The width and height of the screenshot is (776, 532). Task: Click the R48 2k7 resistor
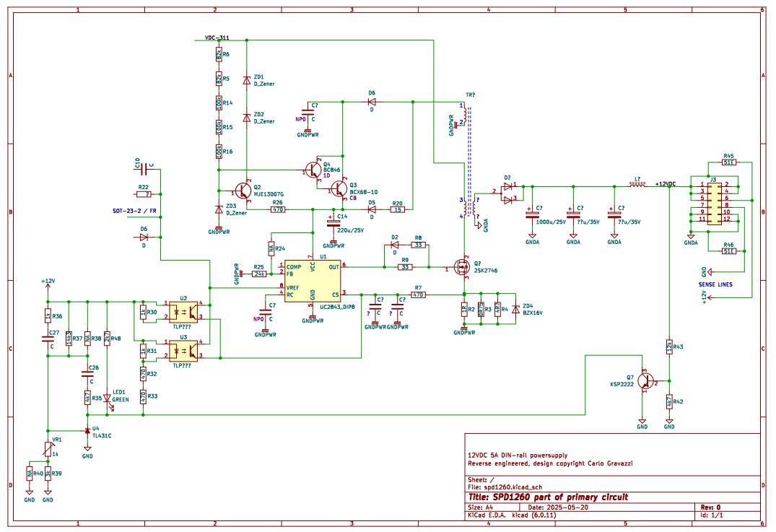[x=107, y=339]
